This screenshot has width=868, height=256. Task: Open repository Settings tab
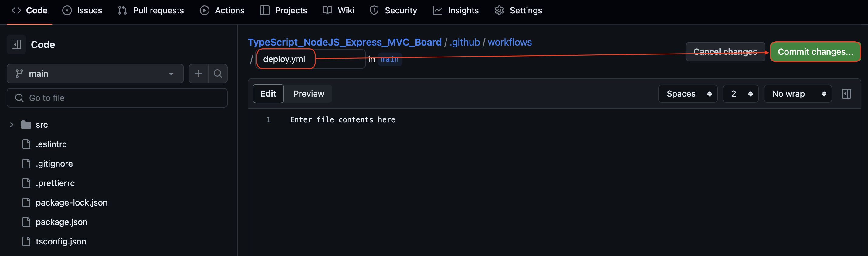click(518, 10)
